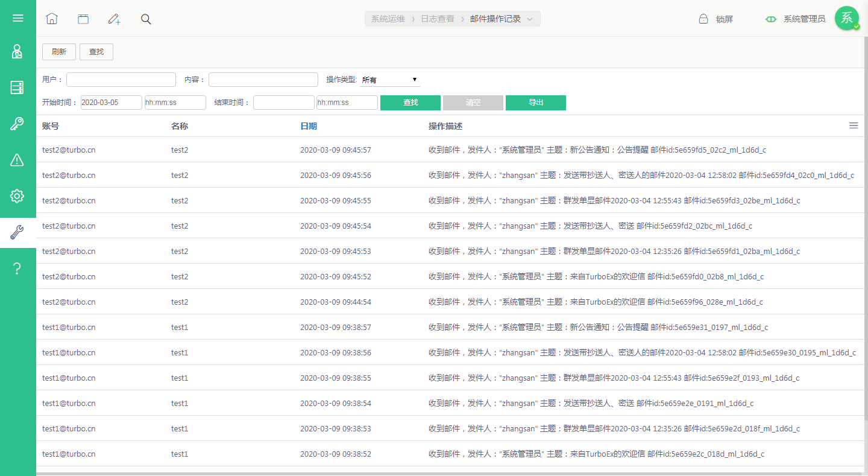Viewport: 868px width, 476px height.
Task: Select row dated 2020-03-09 09:45:57
Action: coord(450,150)
